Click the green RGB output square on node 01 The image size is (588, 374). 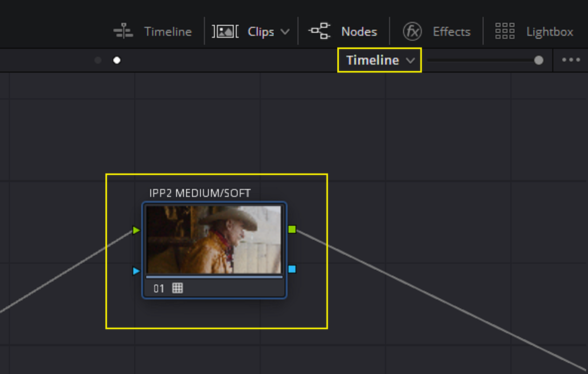(292, 229)
